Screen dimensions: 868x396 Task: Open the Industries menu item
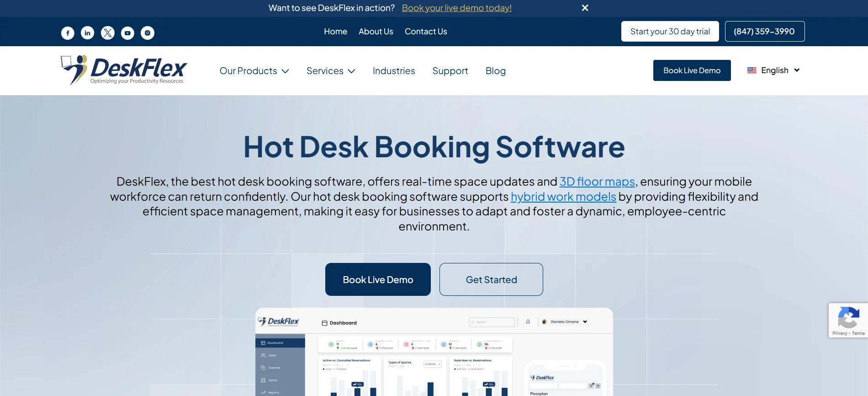[x=394, y=71]
